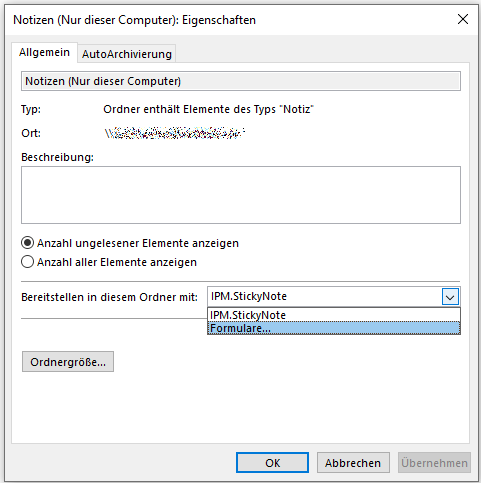Switch to the Allgemein tab
This screenshot has width=481, height=483.
44,52
